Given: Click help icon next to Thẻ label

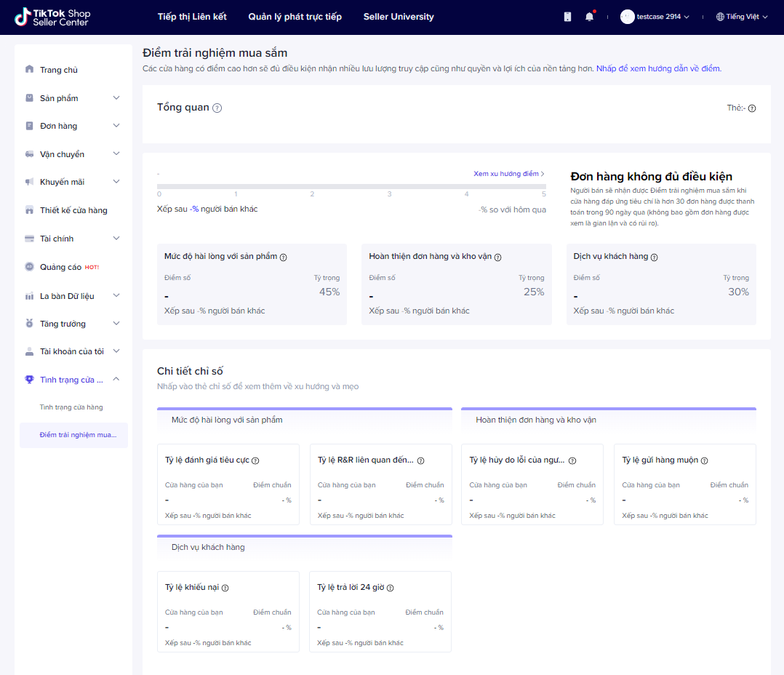Looking at the screenshot, I should [752, 108].
